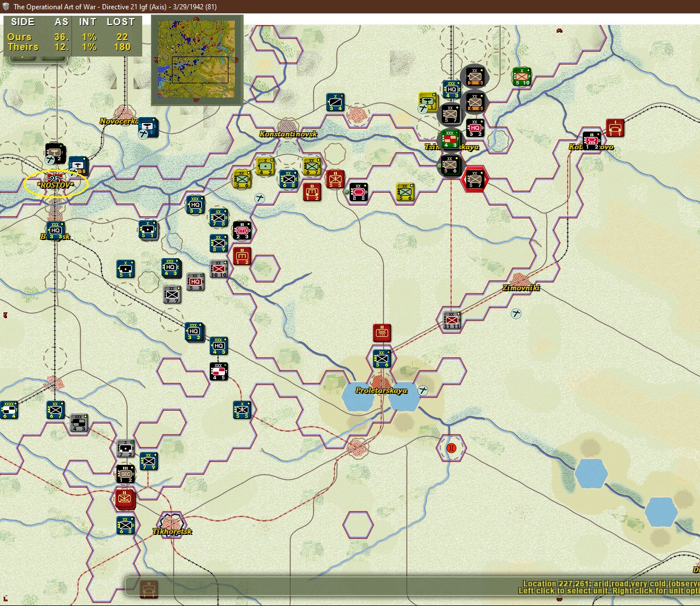Select grey XXX unit marked 4-3
Viewport: 700px width, 606px height.
[79, 422]
